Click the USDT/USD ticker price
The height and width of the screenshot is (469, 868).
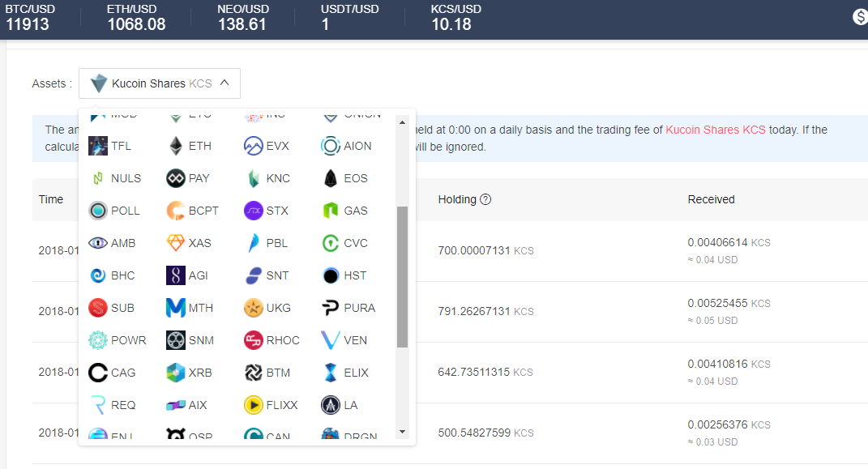325,24
